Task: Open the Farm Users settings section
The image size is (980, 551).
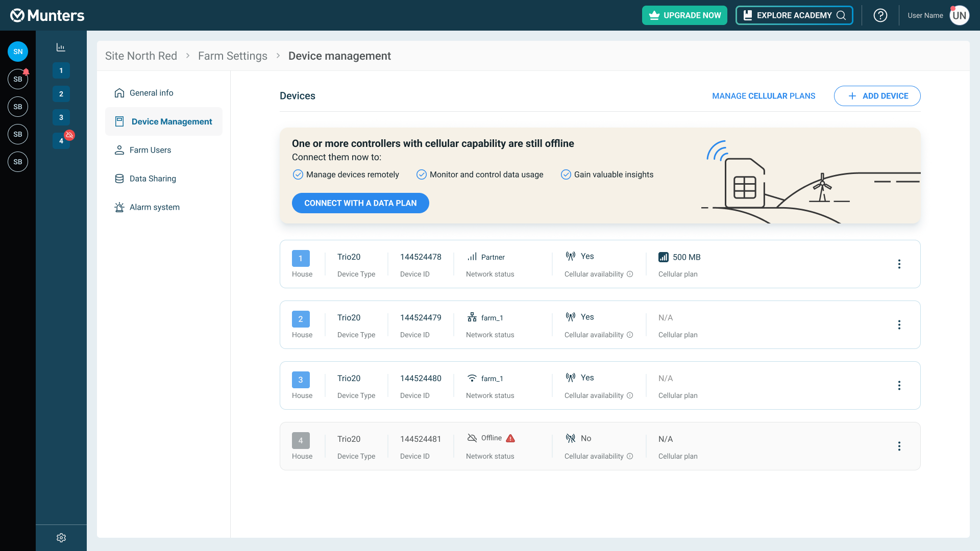Action: (x=150, y=150)
